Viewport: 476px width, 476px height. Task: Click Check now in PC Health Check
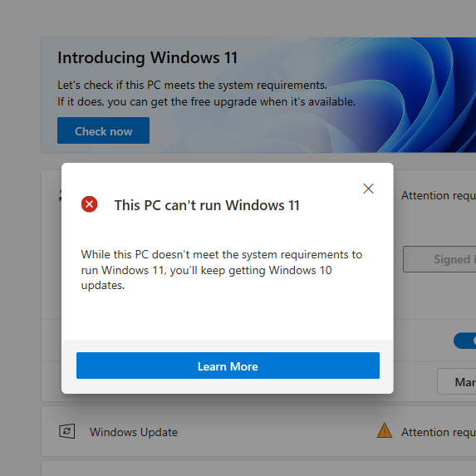pos(103,130)
